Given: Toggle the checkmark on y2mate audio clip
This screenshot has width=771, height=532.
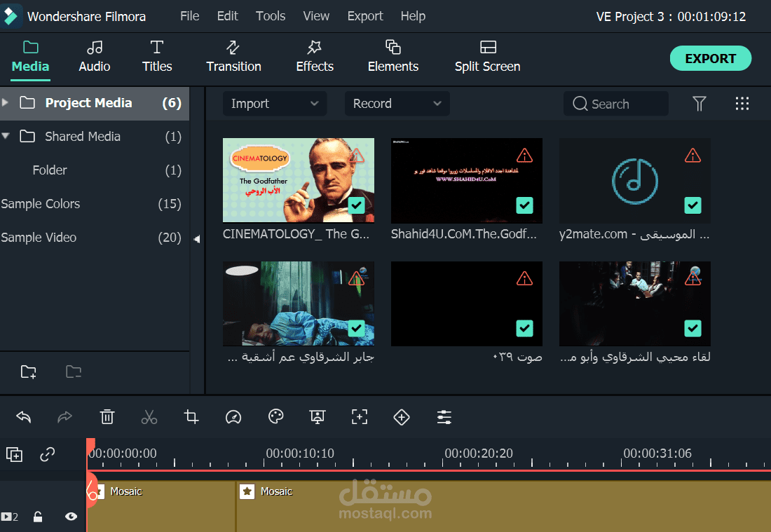Looking at the screenshot, I should (692, 205).
